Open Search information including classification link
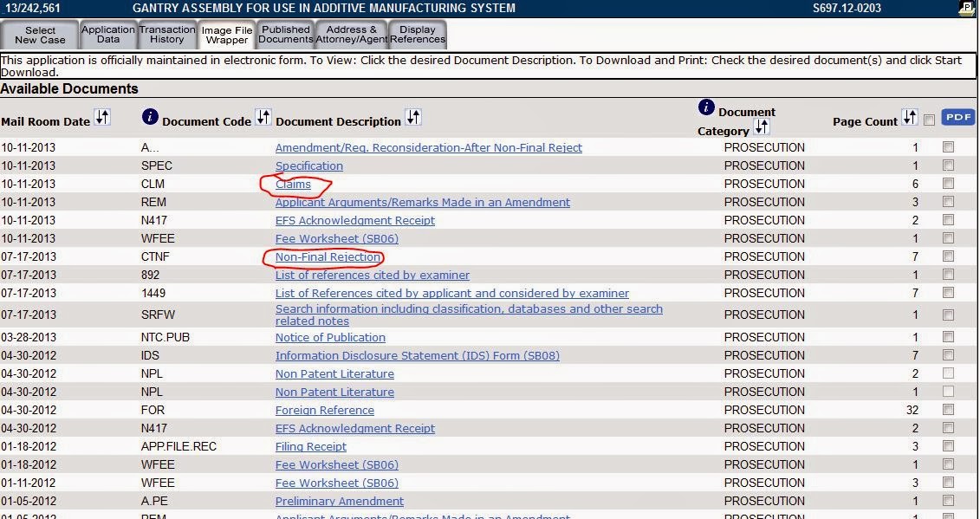The image size is (980, 519). coord(469,315)
